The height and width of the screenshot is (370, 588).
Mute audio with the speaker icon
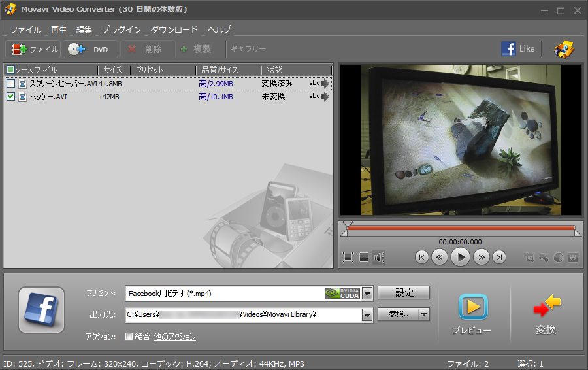379,258
